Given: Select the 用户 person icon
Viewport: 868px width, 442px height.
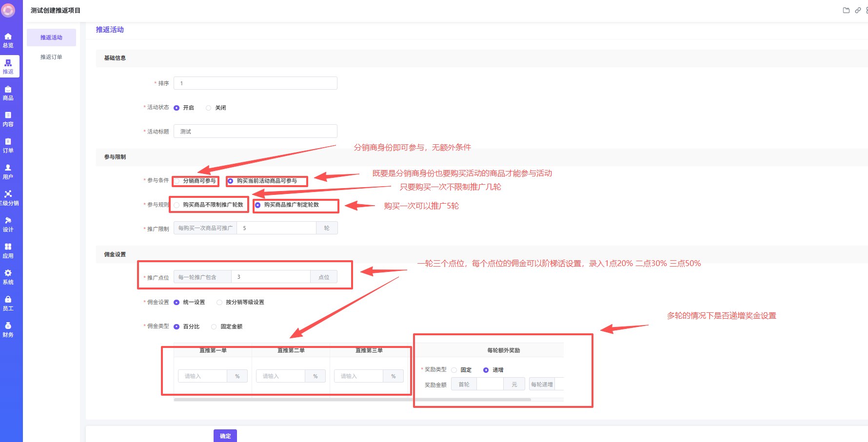Looking at the screenshot, I should coord(8,168).
